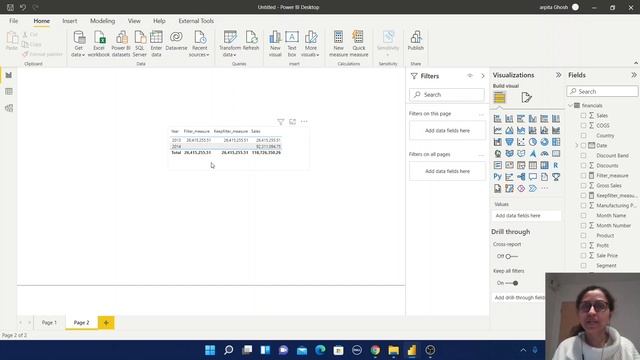Check the Profit field checkbox

click(x=583, y=245)
